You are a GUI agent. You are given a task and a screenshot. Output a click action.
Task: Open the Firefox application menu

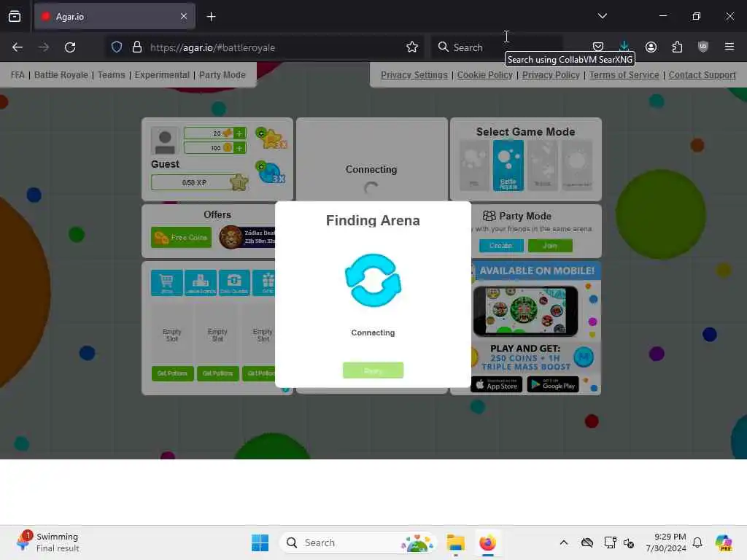click(729, 47)
